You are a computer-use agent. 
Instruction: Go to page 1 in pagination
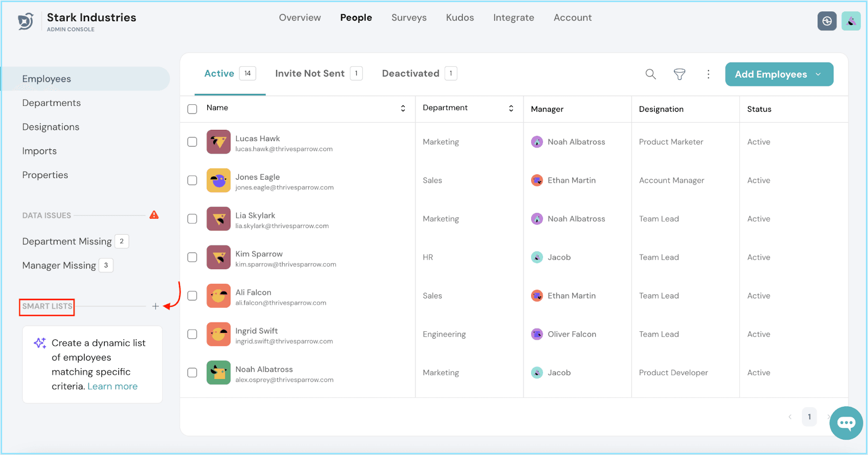(809, 417)
